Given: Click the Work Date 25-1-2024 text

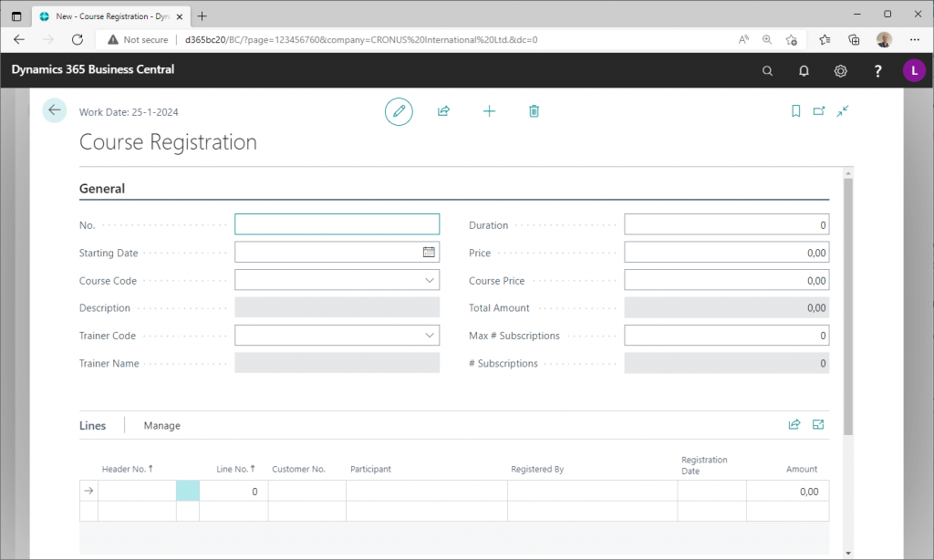Looking at the screenshot, I should coord(129,112).
